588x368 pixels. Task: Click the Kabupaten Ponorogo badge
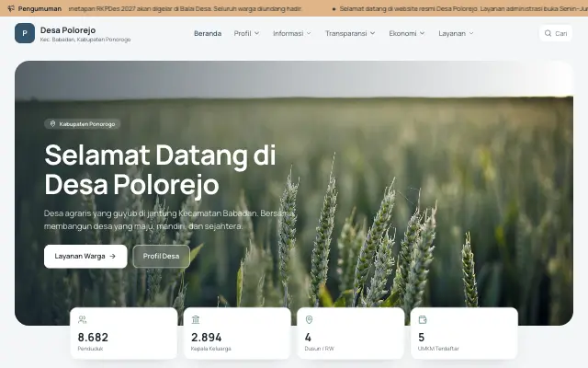82,124
